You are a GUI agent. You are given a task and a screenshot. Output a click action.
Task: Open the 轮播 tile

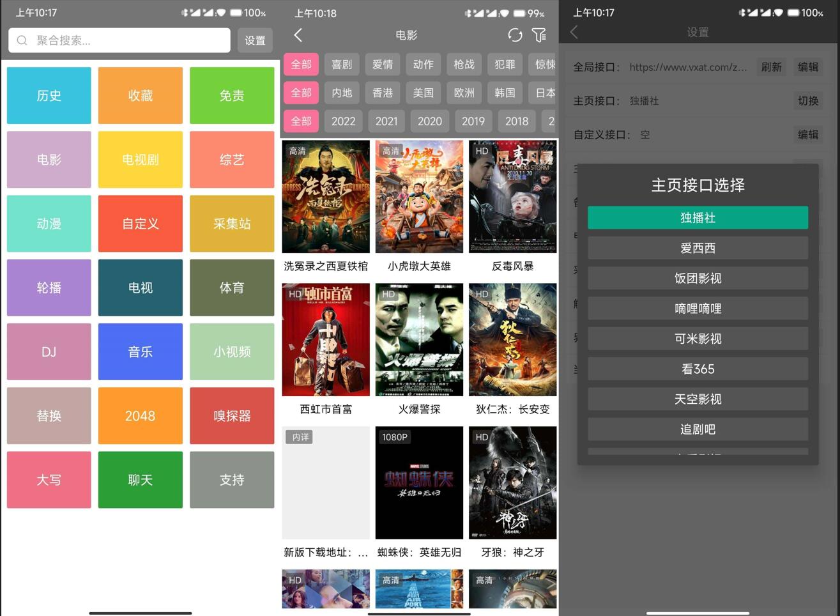click(49, 288)
